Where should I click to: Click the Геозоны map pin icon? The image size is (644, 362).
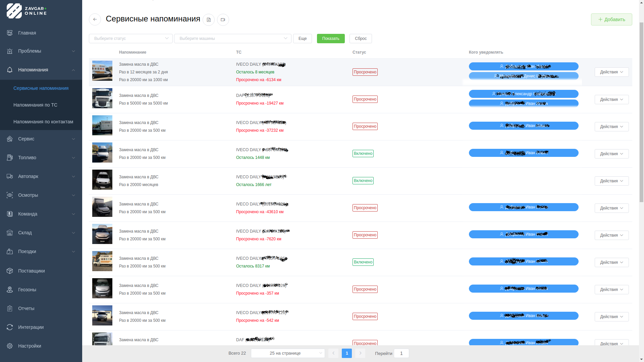click(x=10, y=290)
